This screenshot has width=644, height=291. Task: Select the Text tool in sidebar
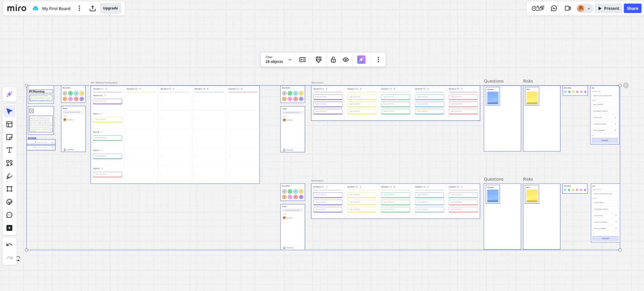click(x=9, y=150)
